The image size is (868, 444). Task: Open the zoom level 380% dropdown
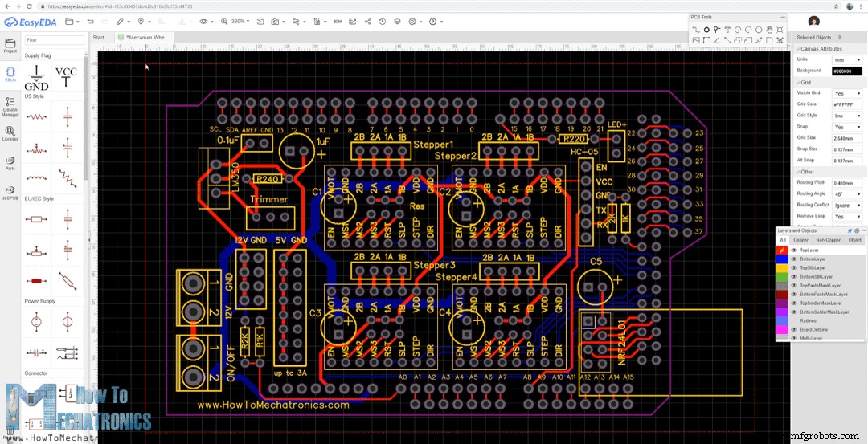tap(240, 22)
